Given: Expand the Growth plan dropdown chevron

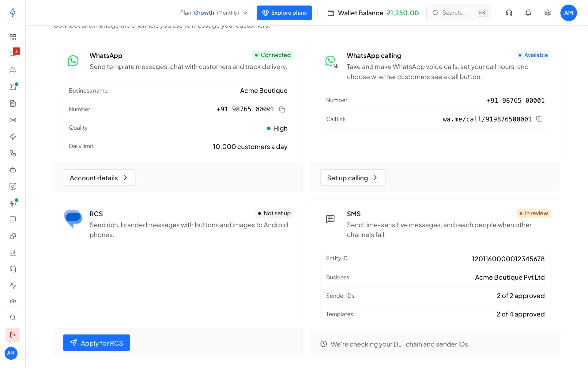Looking at the screenshot, I should pos(245,13).
